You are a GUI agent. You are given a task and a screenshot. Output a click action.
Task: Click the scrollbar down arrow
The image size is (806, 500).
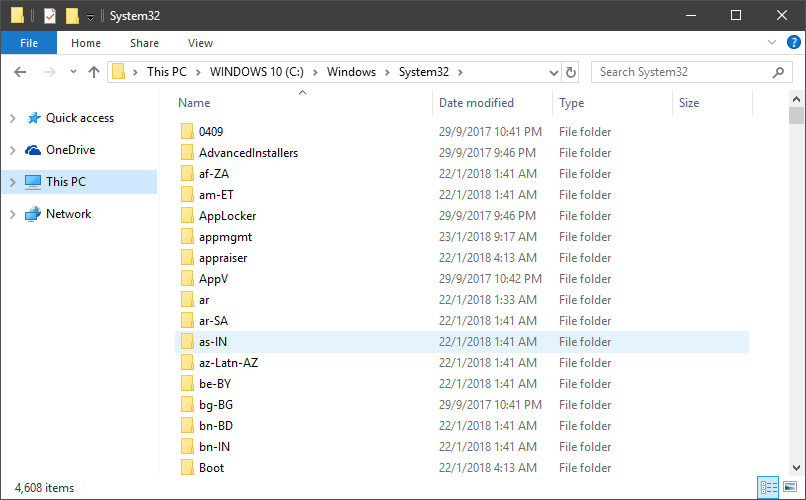(x=796, y=468)
